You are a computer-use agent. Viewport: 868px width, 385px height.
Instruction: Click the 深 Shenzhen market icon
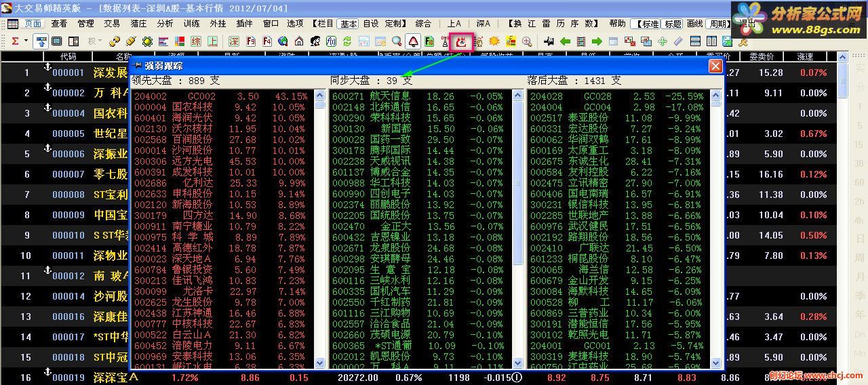233,41
